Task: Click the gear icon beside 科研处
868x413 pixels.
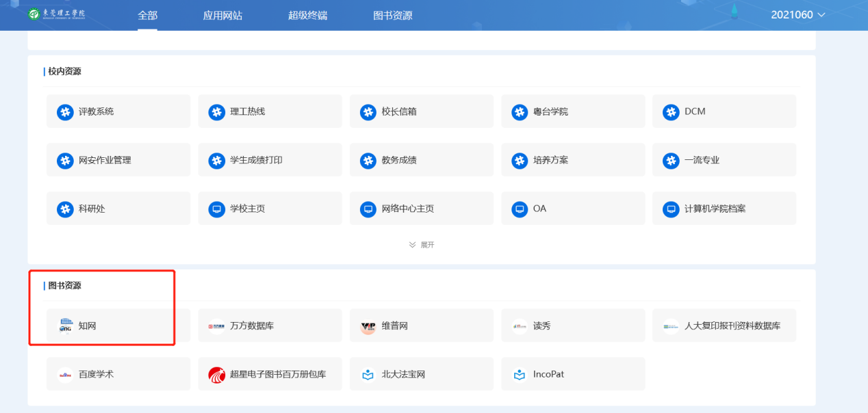Action: point(65,209)
